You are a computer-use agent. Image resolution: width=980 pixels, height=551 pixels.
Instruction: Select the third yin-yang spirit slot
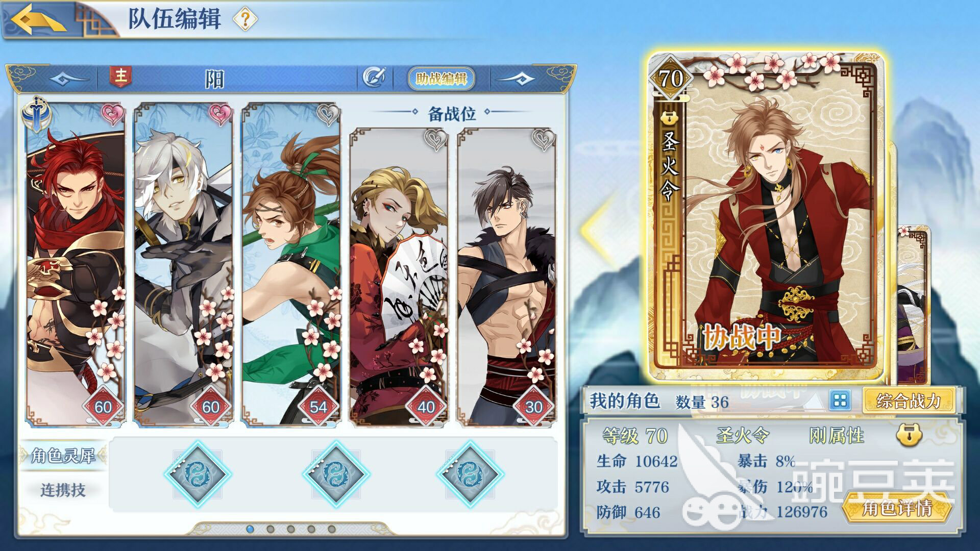[x=470, y=474]
